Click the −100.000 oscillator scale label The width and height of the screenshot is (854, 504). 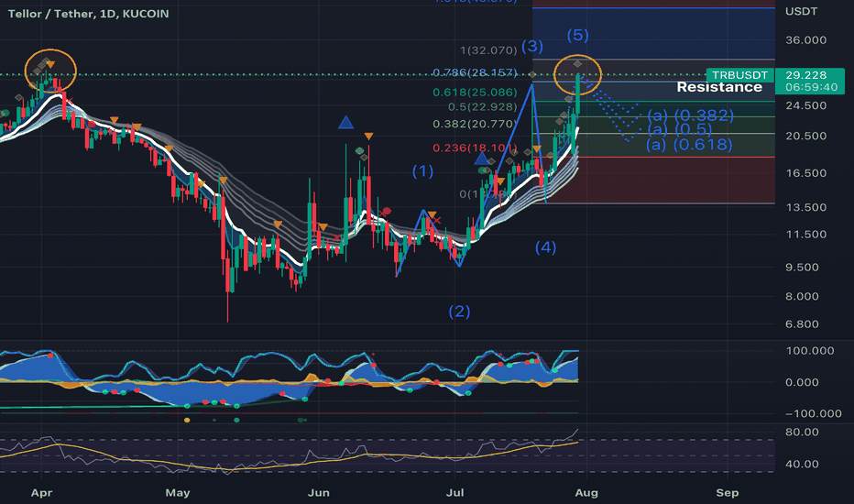pos(813,413)
